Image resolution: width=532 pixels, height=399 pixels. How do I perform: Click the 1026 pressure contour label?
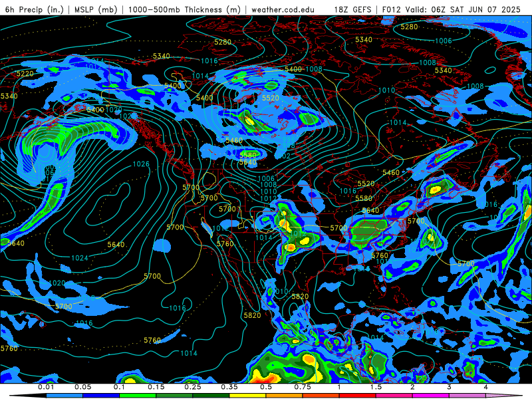click(141, 164)
